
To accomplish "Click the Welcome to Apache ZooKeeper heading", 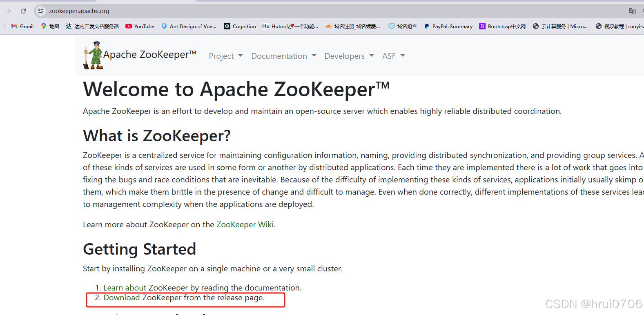I will point(236,89).
